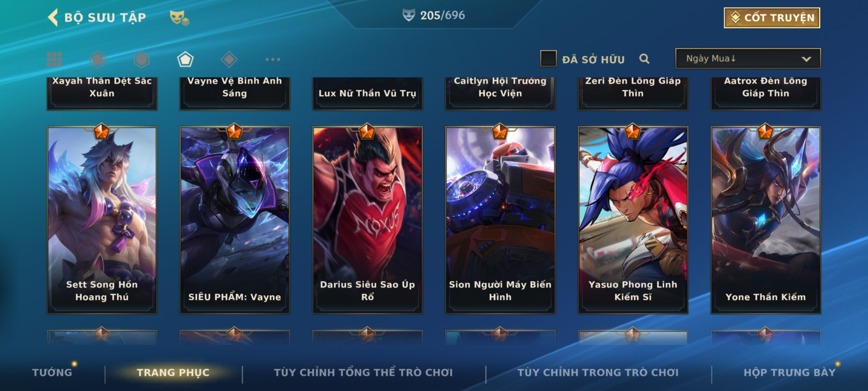Go back using the Bộ Sưu Tập arrow
This screenshot has height=391, width=868.
(x=53, y=17)
